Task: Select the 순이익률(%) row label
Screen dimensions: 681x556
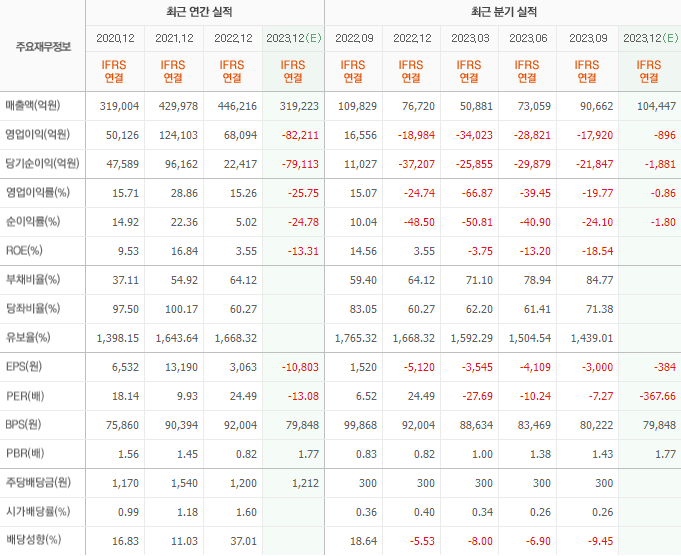Action: coord(33,222)
